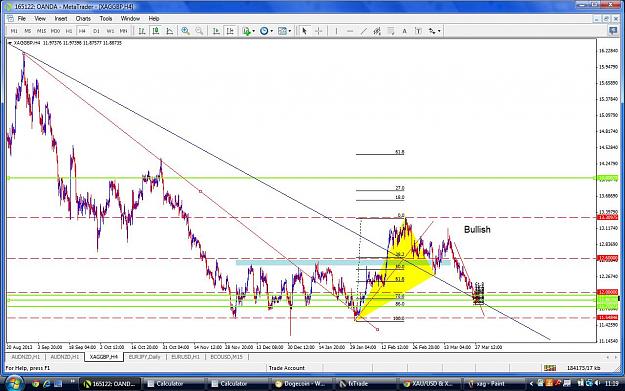The width and height of the screenshot is (625, 391).
Task: Zoom in on the chart
Action: click(x=185, y=31)
